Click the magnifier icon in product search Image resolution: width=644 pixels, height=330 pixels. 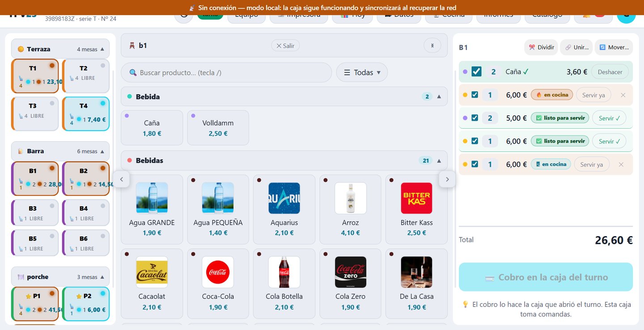click(x=133, y=72)
